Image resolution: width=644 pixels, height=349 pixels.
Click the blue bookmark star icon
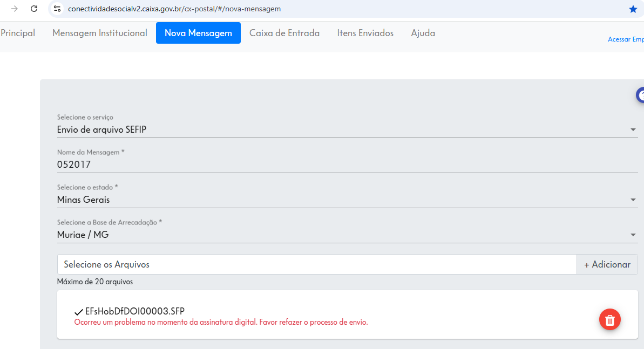(633, 9)
